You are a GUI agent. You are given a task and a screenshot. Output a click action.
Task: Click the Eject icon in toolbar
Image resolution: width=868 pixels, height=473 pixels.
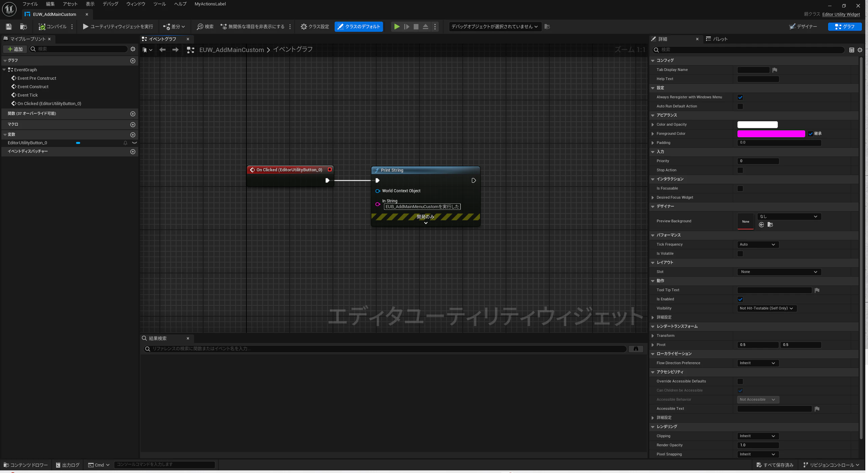[x=426, y=27]
